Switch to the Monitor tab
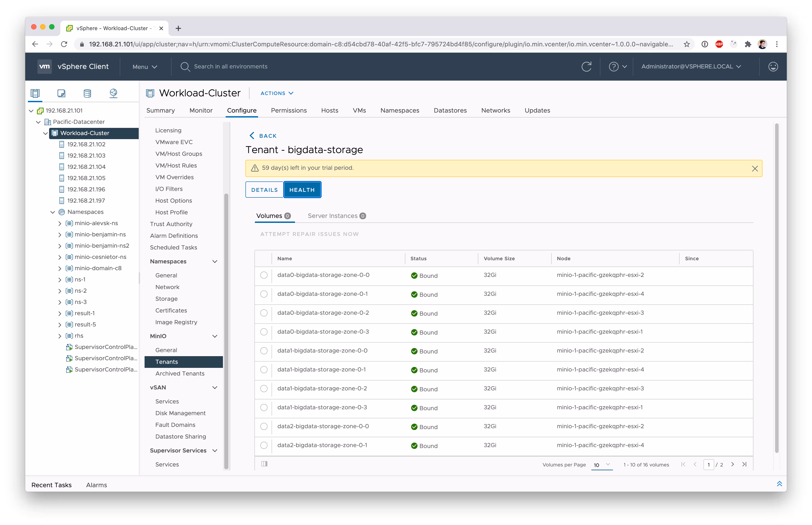Viewport: 812px width, 525px height. [x=201, y=111]
